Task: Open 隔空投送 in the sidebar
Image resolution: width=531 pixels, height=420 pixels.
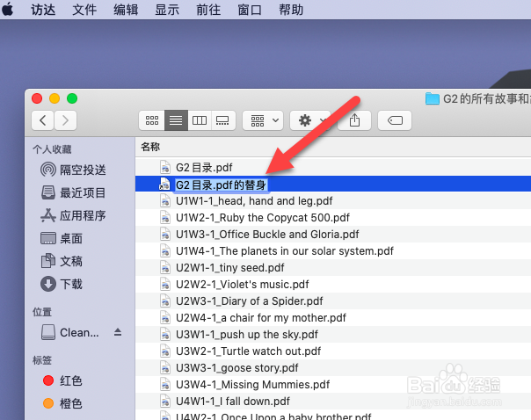Action: [73, 170]
